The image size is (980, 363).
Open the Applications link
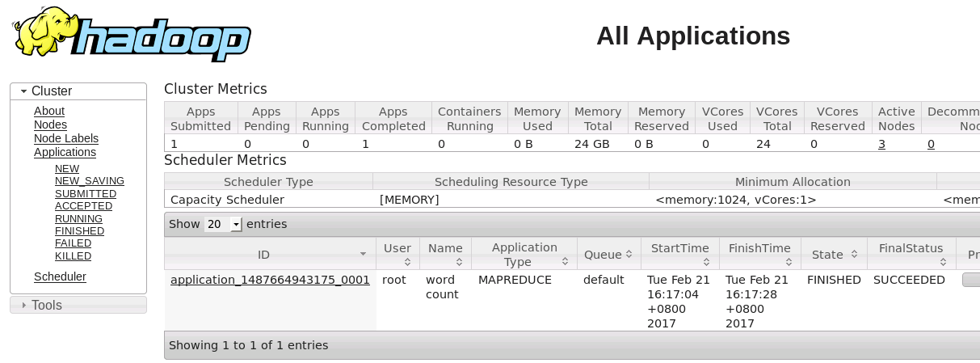[65, 152]
